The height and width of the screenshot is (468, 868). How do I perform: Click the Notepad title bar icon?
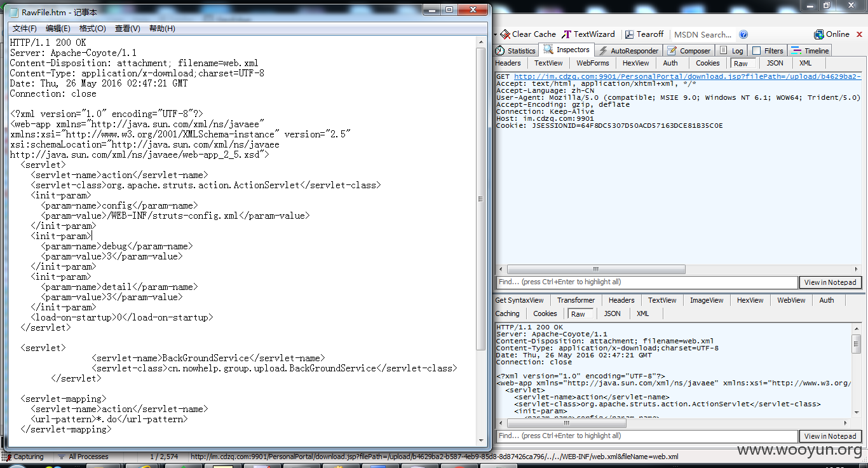point(13,11)
